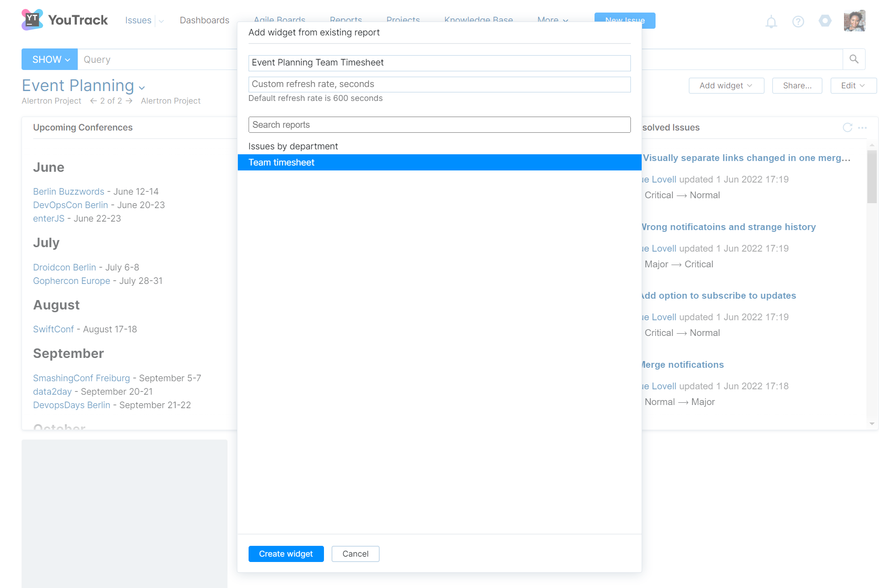Cancel the add widget dialog
This screenshot has height=588, width=879.
[355, 554]
